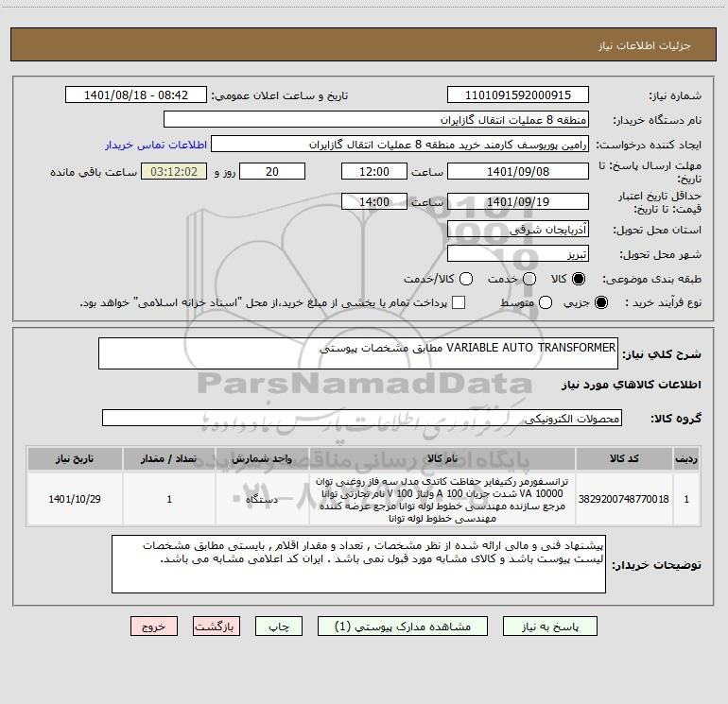Click the need number field 1101091592000915
728x704 pixels.
tap(518, 95)
